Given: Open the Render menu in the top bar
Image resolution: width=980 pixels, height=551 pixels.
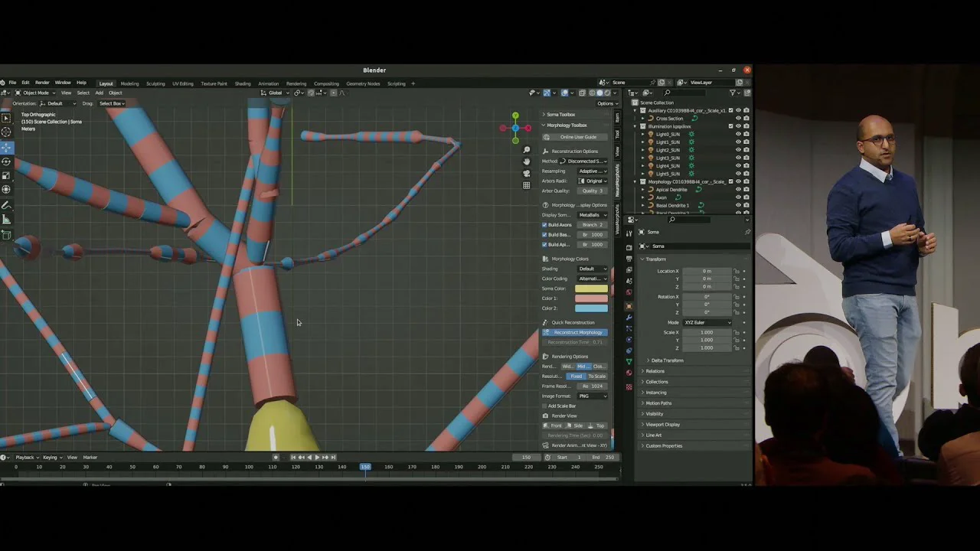Looking at the screenshot, I should pos(42,83).
